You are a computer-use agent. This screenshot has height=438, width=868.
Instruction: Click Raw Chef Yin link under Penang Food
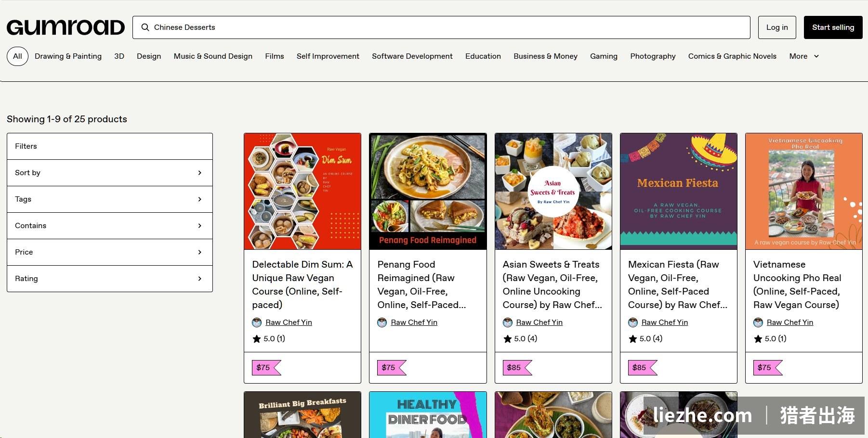[x=414, y=322]
